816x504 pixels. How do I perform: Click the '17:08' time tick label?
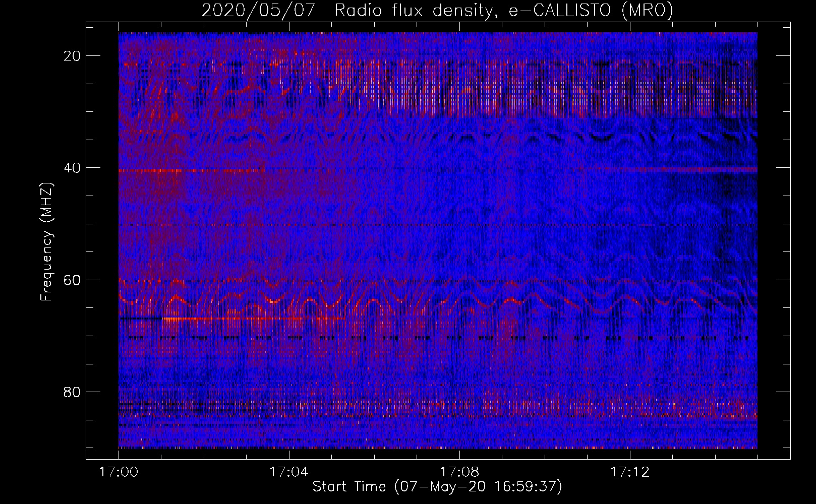[459, 472]
